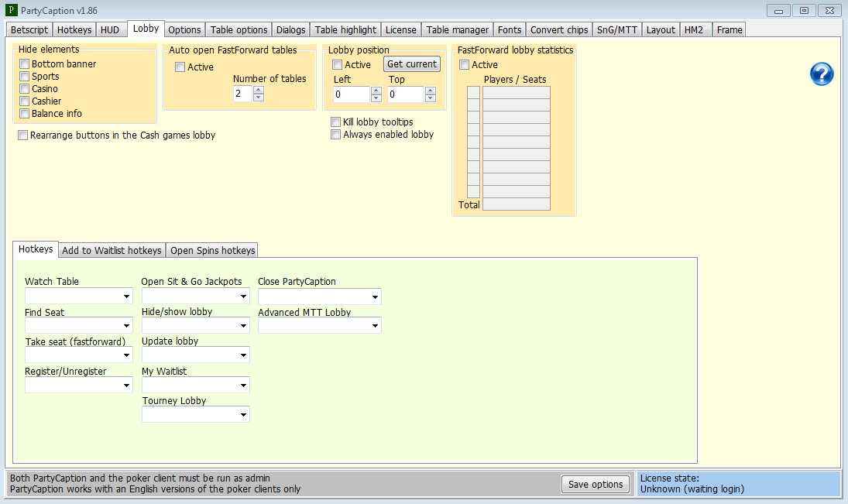Switch to the Layout tab
The height and width of the screenshot is (504, 848).
pyautogui.click(x=661, y=29)
